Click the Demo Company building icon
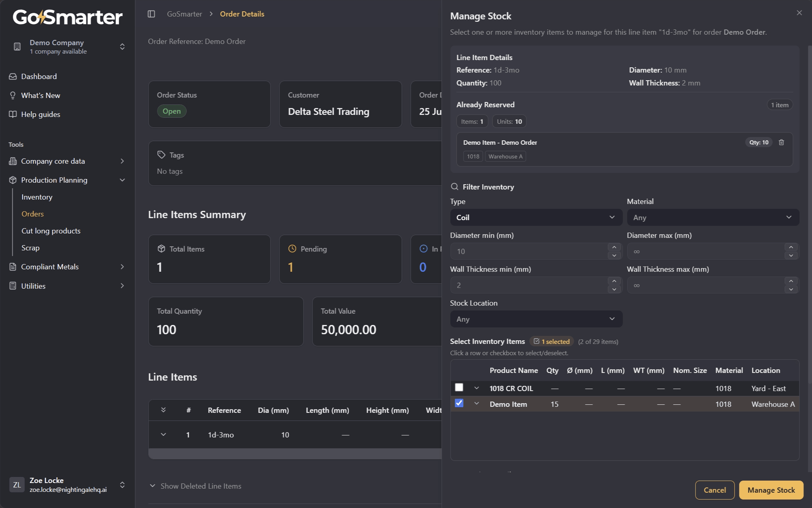Screen dimensions: 812x508 pos(17,47)
